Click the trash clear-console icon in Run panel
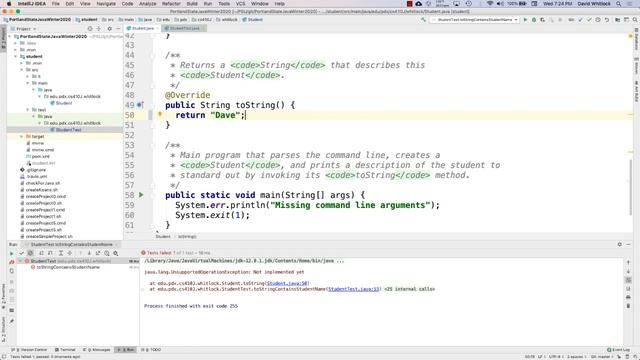 628,306
